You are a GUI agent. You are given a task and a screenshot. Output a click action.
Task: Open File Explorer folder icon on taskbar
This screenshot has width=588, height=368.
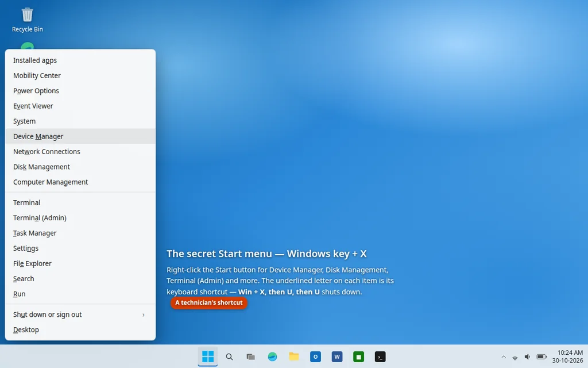coord(293,356)
